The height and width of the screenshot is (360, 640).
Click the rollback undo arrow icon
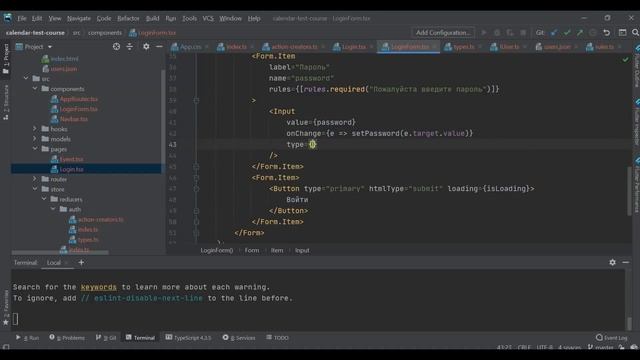point(607,33)
